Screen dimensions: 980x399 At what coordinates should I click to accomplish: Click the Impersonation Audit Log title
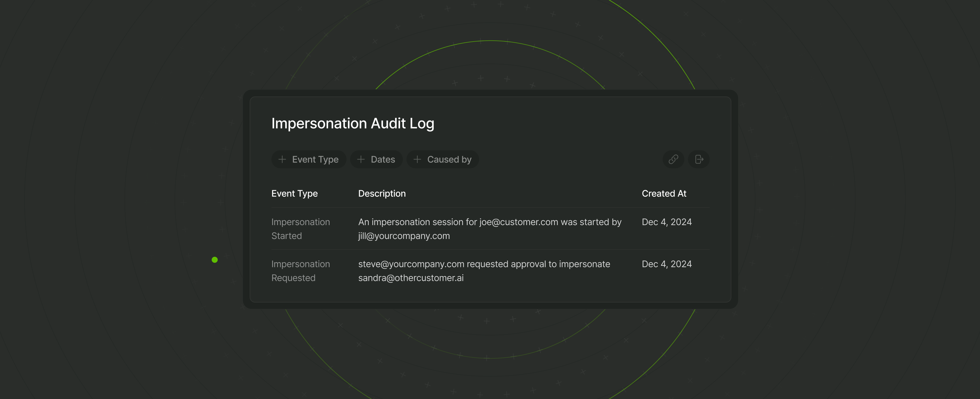[353, 123]
